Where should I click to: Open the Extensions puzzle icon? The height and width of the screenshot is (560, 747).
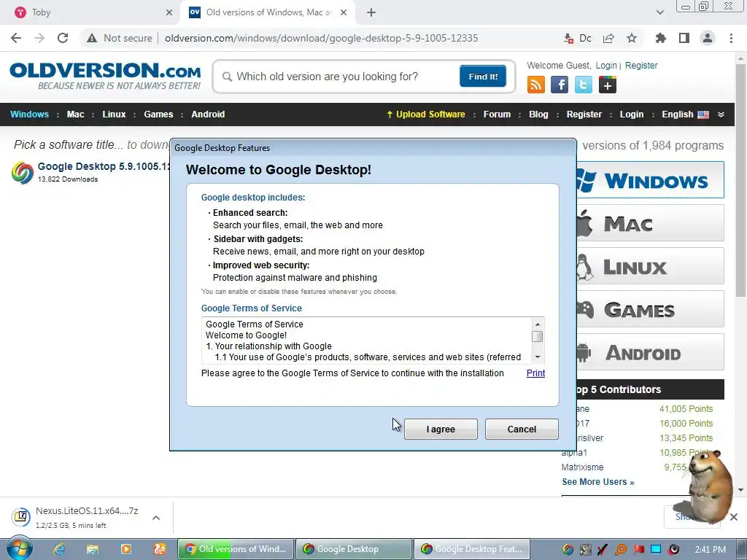pyautogui.click(x=661, y=38)
